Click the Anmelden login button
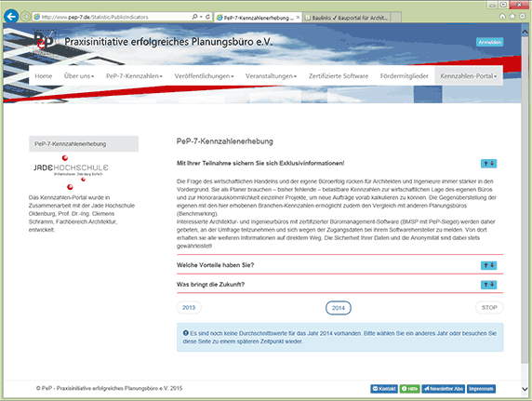The image size is (532, 401). click(489, 42)
